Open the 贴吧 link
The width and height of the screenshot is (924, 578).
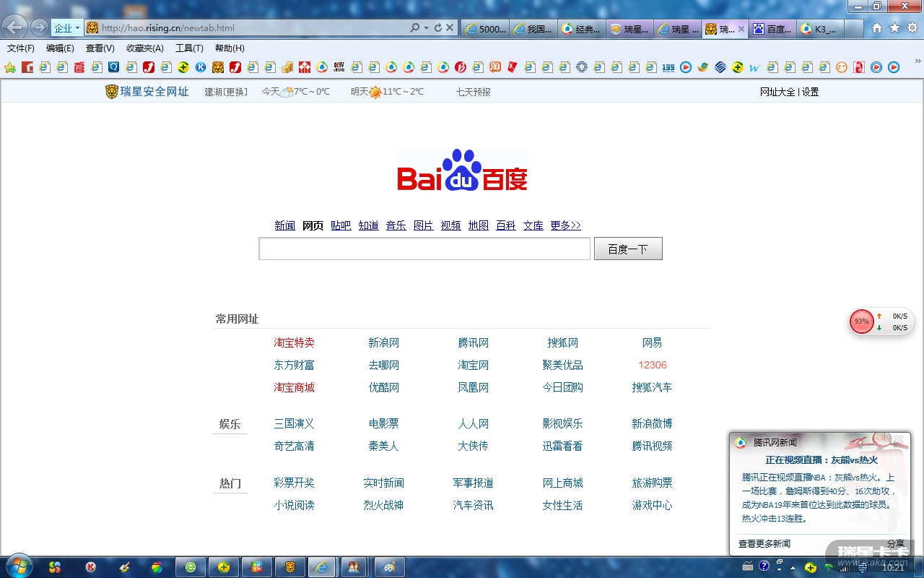pos(341,225)
